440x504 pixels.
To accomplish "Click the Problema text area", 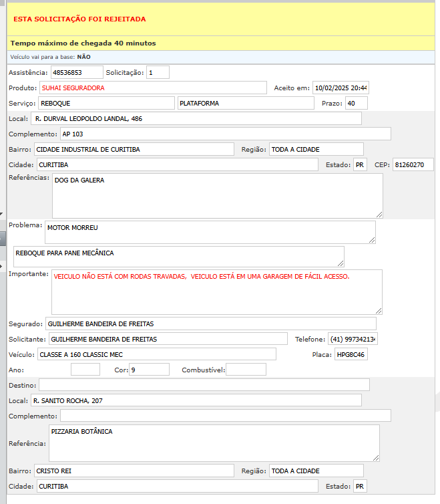I will pos(210,232).
